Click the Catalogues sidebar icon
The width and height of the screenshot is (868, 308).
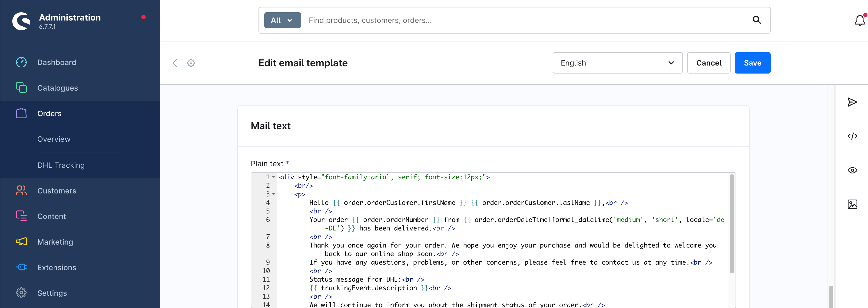(x=21, y=87)
